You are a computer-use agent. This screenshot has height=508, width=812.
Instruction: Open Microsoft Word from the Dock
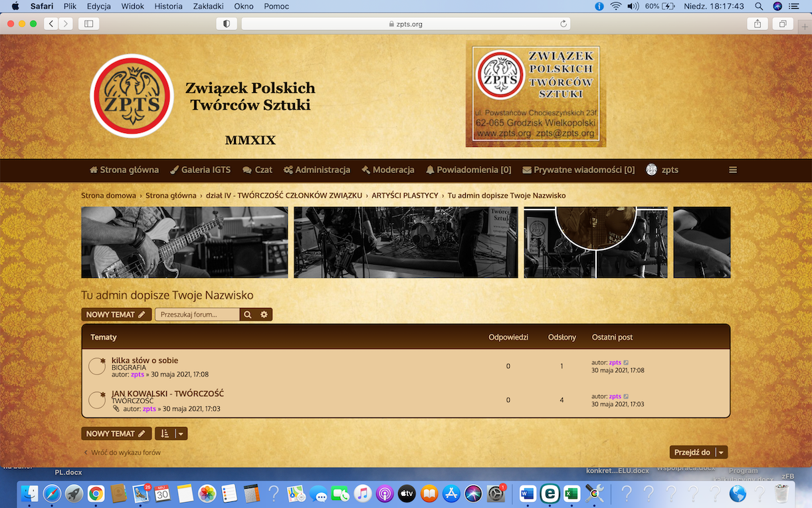coord(528,493)
